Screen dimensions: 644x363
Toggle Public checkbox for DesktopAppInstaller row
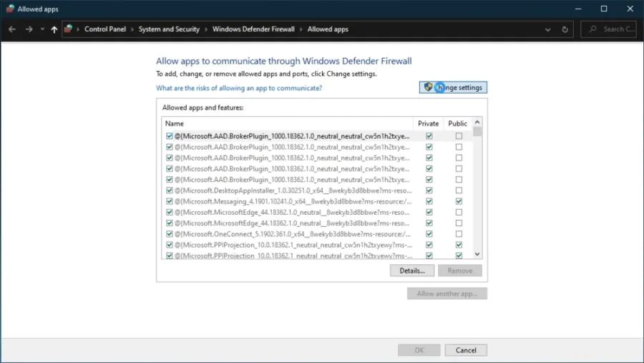point(459,190)
